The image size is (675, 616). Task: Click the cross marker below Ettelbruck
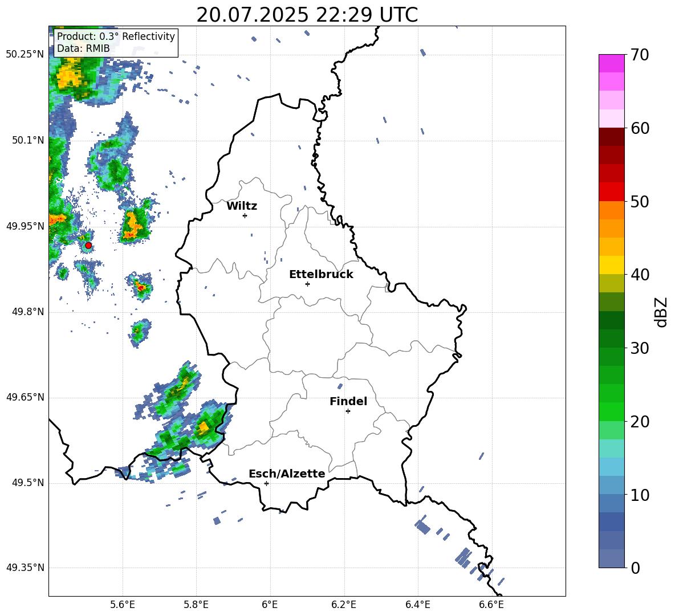pos(307,284)
